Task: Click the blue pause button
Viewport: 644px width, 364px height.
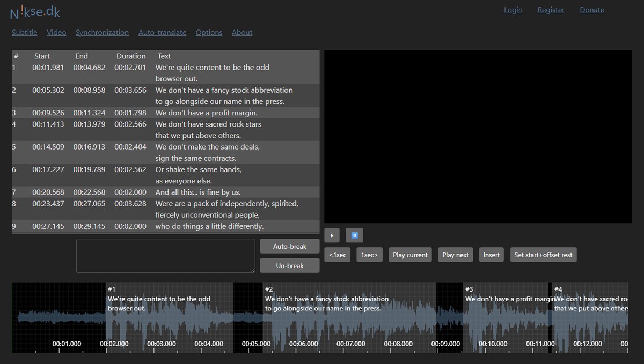Action: click(354, 235)
